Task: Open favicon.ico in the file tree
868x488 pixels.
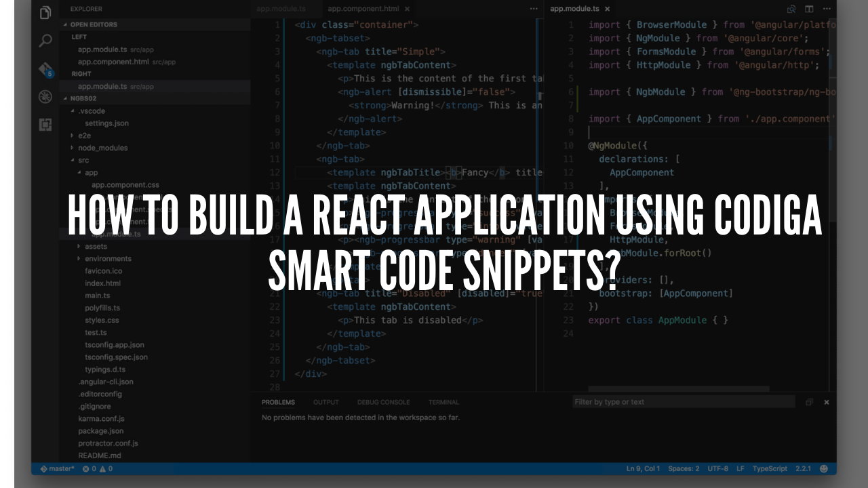Action: tap(103, 271)
